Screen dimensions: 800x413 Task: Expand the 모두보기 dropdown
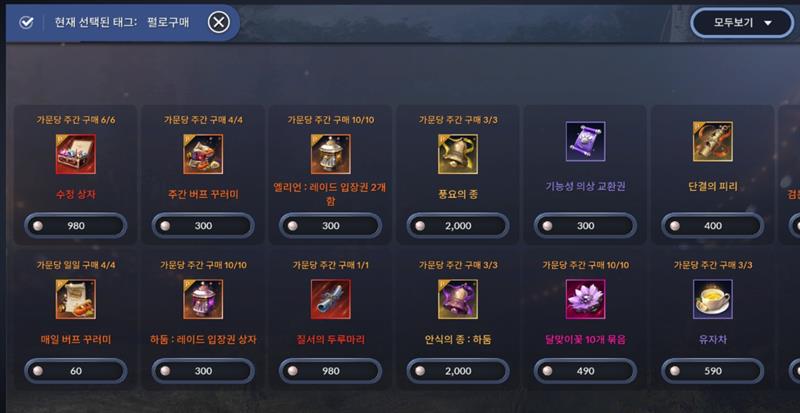(x=742, y=23)
